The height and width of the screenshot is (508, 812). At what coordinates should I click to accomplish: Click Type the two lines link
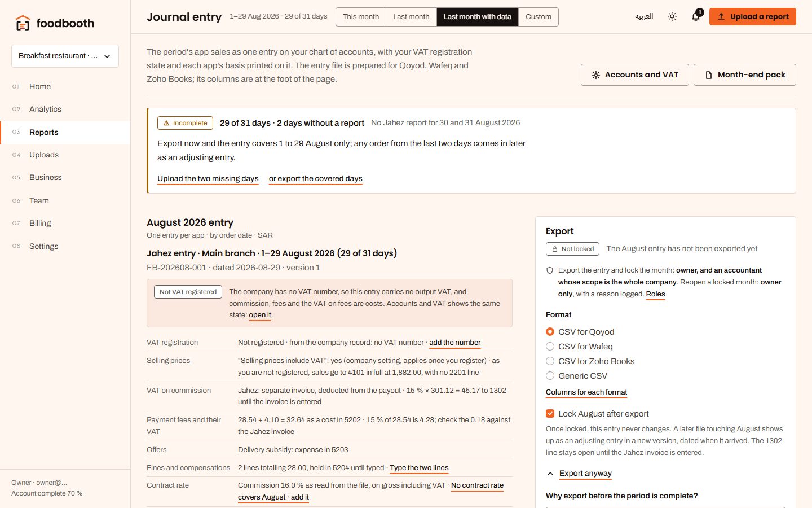pyautogui.click(x=420, y=468)
